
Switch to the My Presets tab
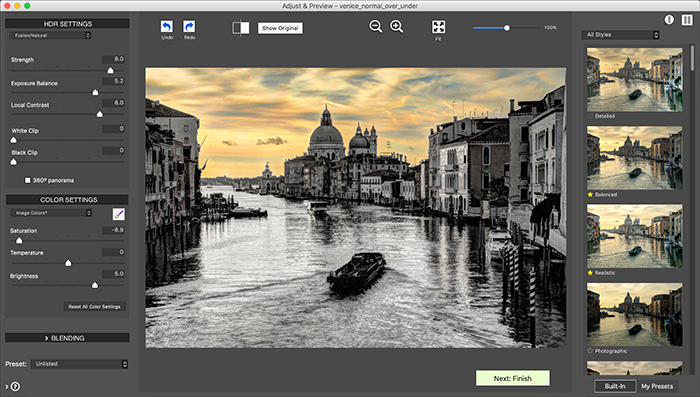click(x=657, y=386)
